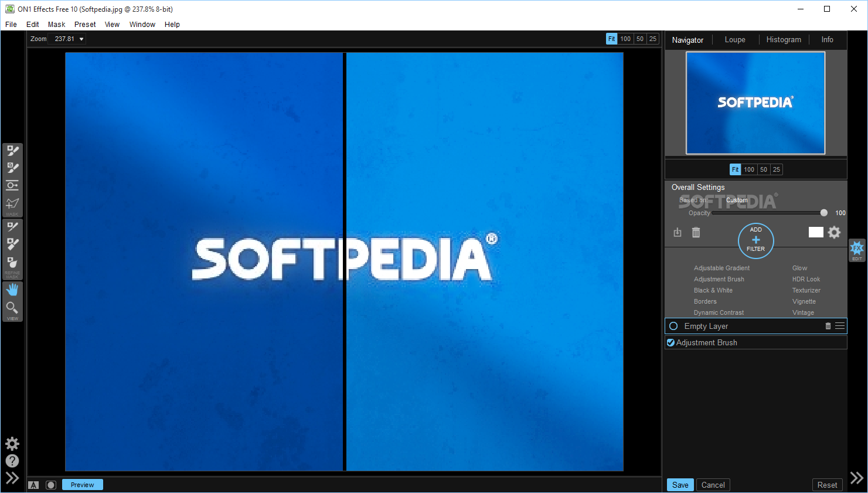Click the FX Edit module icon
868x493 pixels.
coord(857,249)
